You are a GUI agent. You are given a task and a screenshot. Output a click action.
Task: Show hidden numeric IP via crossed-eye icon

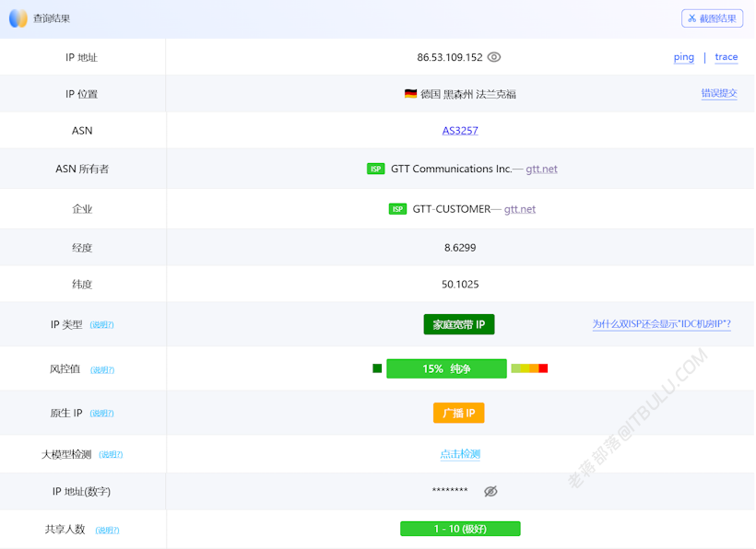490,491
